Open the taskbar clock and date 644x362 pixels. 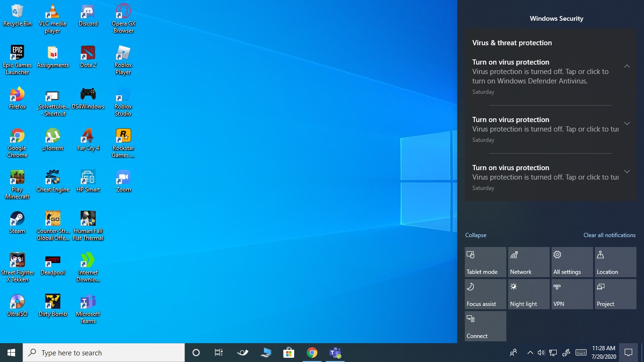tap(604, 353)
